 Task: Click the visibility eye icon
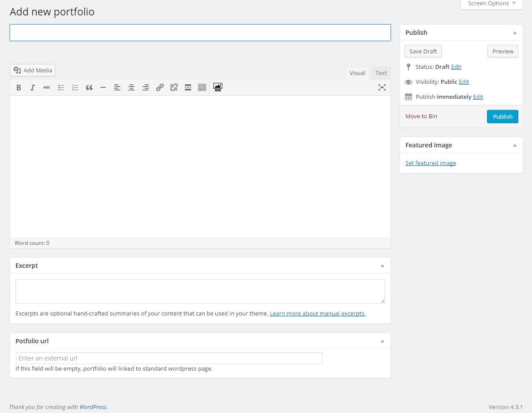408,82
